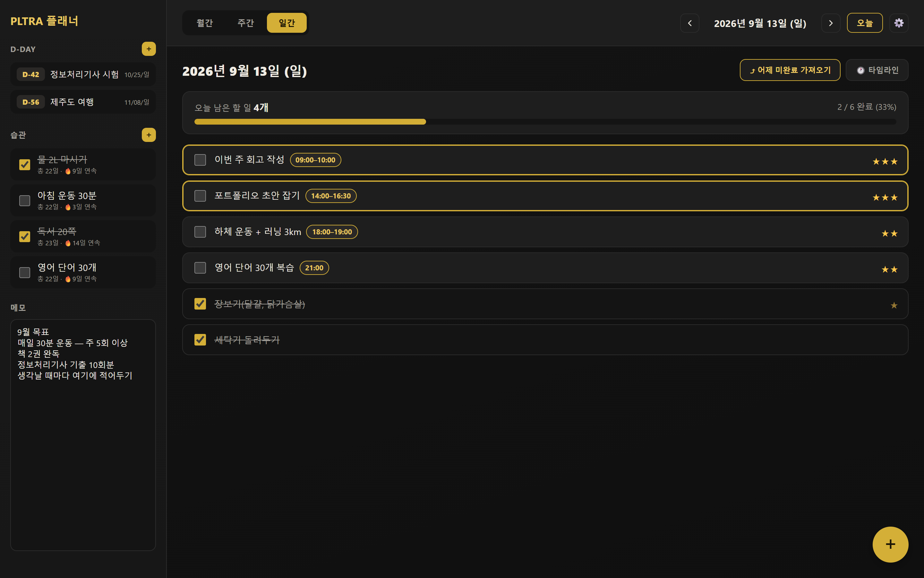Viewport: 924px width, 578px height.
Task: Click 어제 미완료 가져오기 button
Action: [x=790, y=70]
